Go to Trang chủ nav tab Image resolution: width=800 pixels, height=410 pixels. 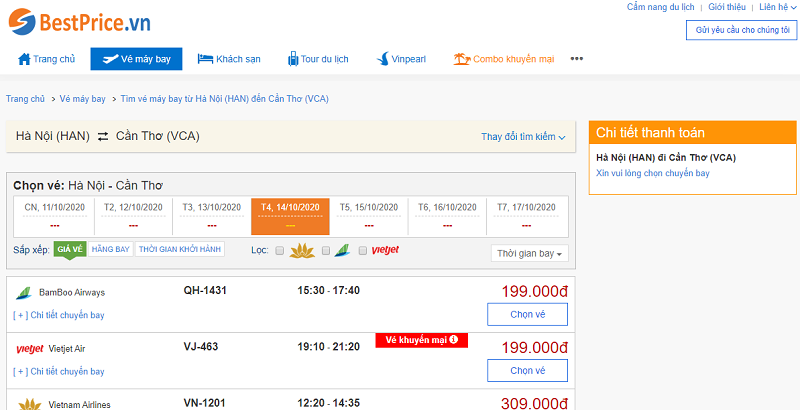(46, 59)
